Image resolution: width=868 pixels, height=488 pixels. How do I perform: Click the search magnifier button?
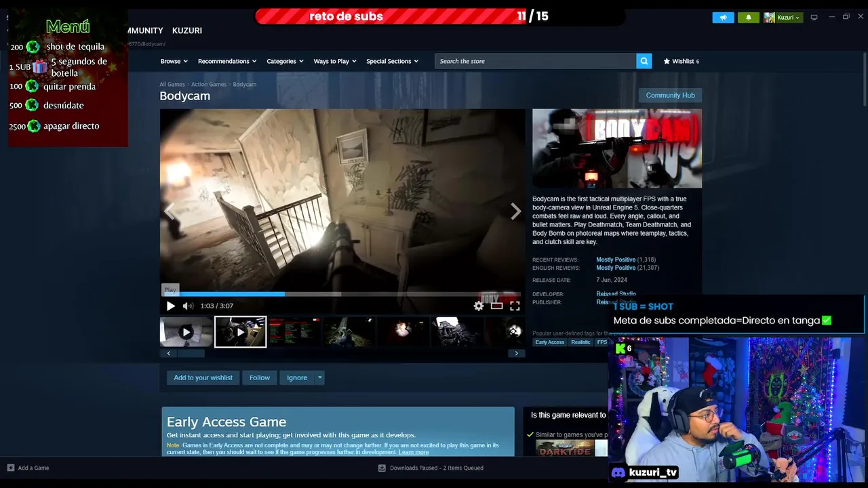coord(644,61)
